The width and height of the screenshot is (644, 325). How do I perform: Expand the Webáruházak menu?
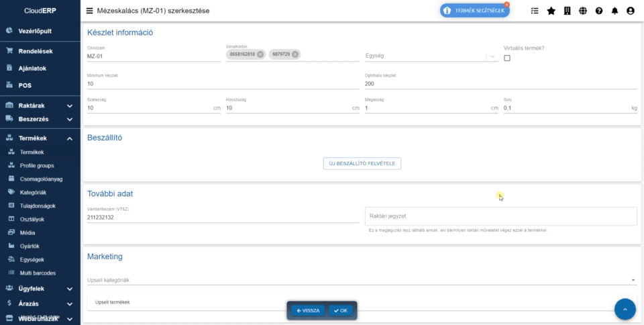pos(40,319)
